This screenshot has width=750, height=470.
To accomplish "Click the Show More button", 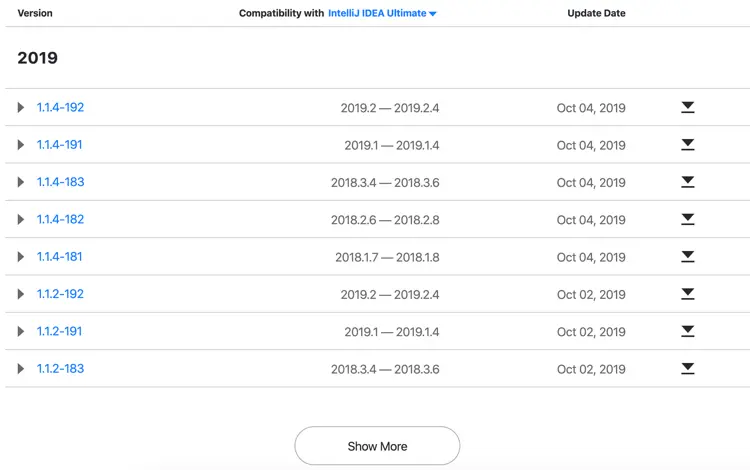I will (x=377, y=446).
